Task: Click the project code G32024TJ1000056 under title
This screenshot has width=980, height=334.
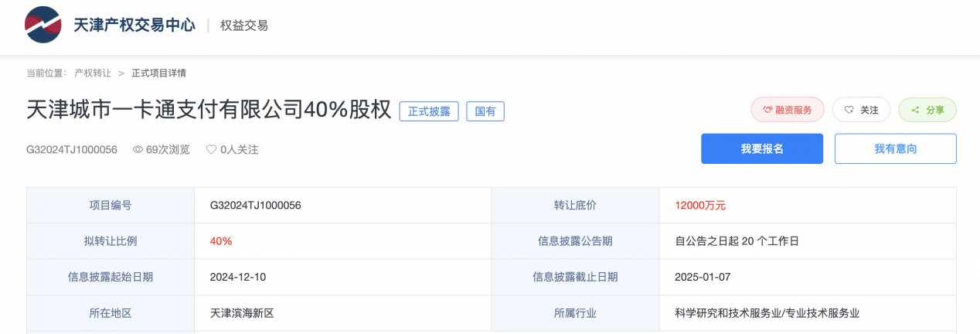Action: click(72, 149)
